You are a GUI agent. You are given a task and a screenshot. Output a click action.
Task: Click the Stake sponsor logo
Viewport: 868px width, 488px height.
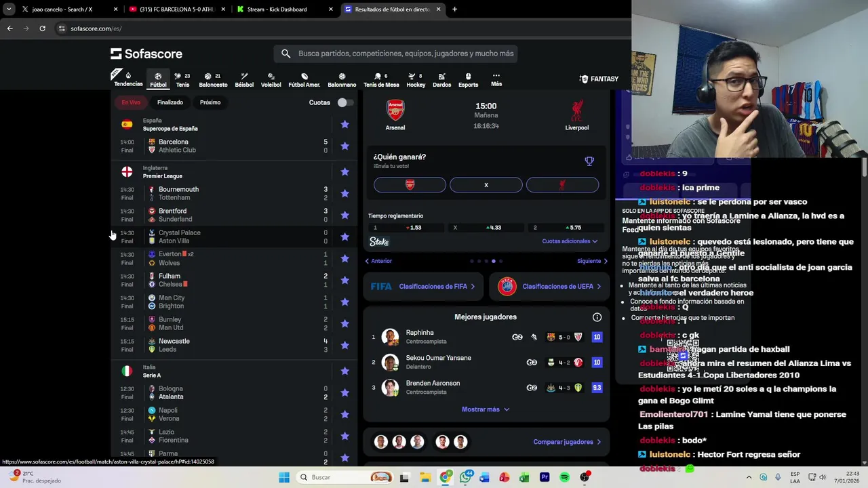click(379, 241)
